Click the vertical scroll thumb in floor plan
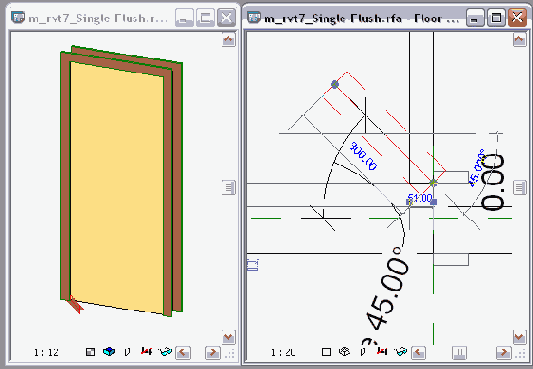This screenshot has width=533, height=369. (x=520, y=188)
